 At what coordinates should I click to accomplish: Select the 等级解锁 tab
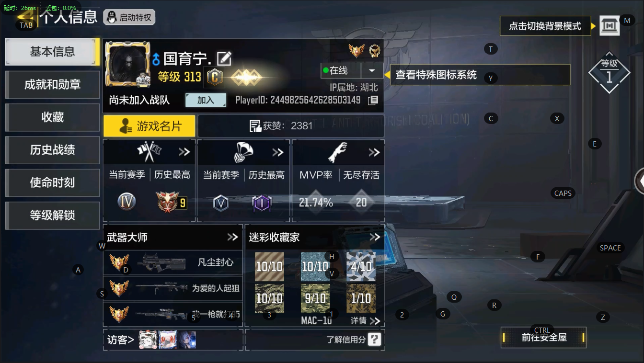coord(53,216)
